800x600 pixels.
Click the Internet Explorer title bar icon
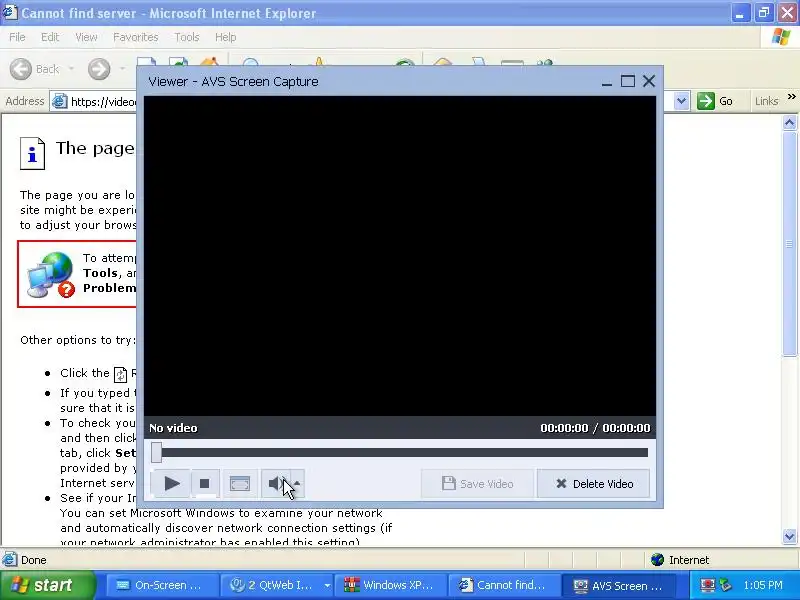9,12
